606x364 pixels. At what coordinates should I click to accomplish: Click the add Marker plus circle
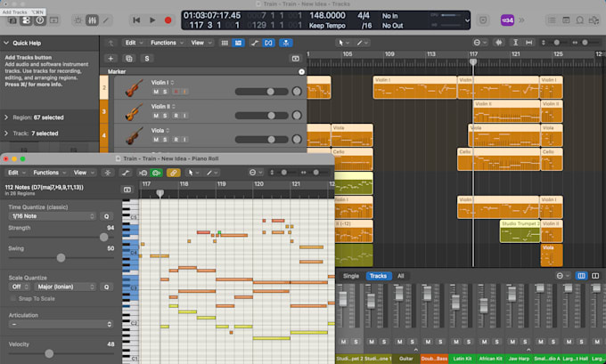tap(301, 71)
